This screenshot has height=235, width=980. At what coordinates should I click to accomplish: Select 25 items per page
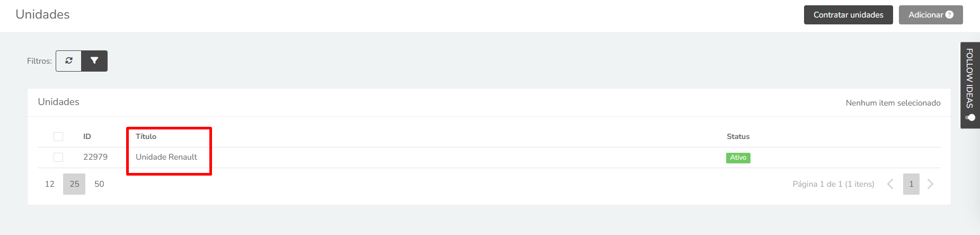74,184
